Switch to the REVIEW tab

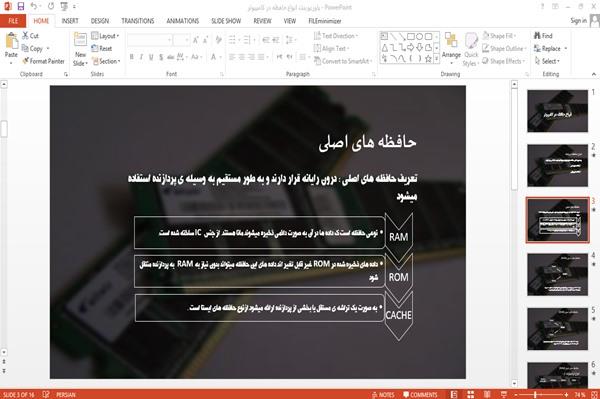(262, 21)
